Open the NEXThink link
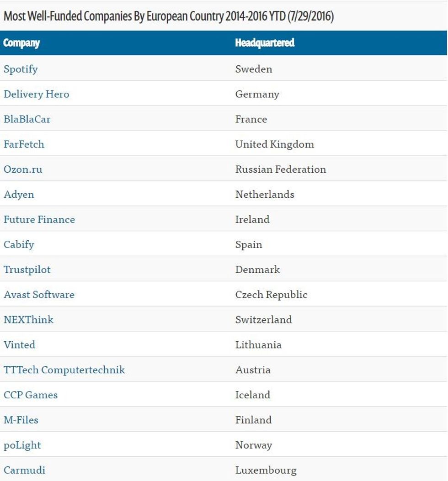Image resolution: width=448 pixels, height=481 pixels. [28, 320]
